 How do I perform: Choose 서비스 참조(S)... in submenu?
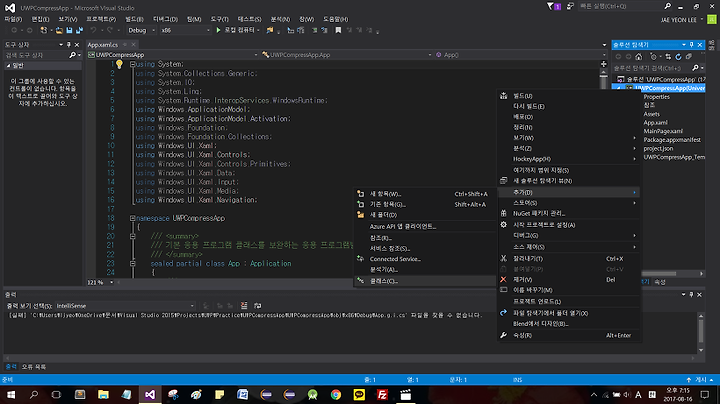pyautogui.click(x=425, y=248)
